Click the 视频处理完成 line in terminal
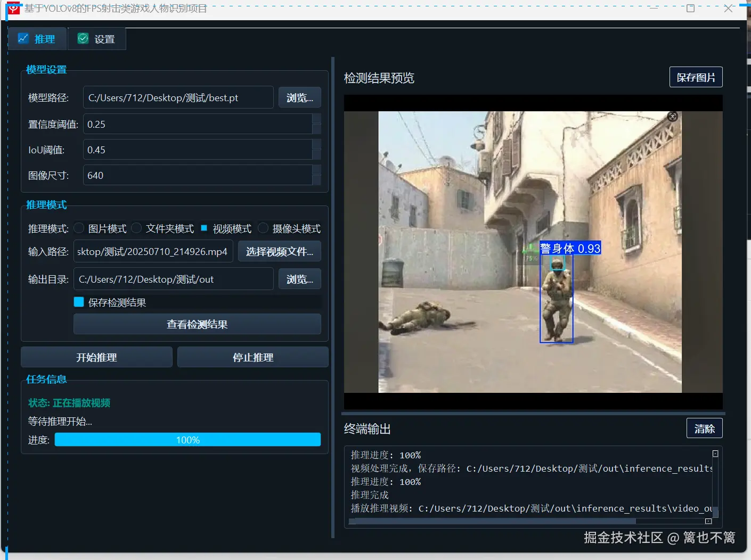 point(532,468)
